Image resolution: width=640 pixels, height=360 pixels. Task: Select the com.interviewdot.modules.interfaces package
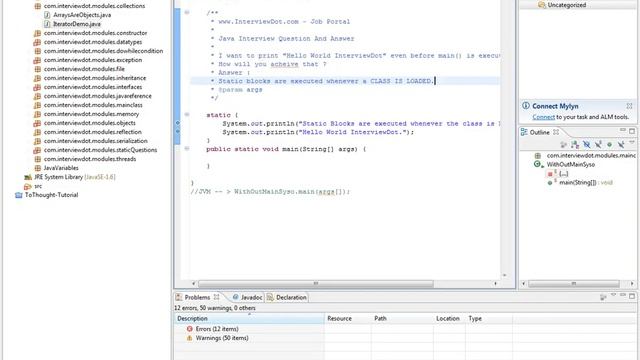93,87
